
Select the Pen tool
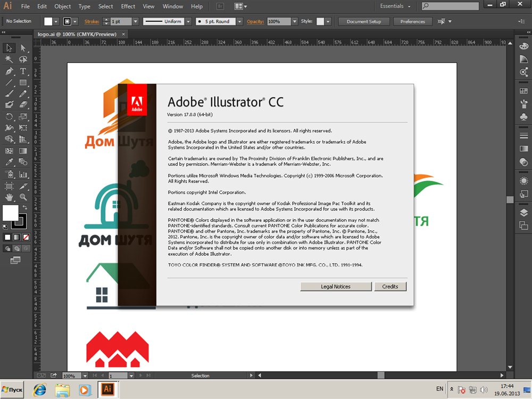pos(9,71)
